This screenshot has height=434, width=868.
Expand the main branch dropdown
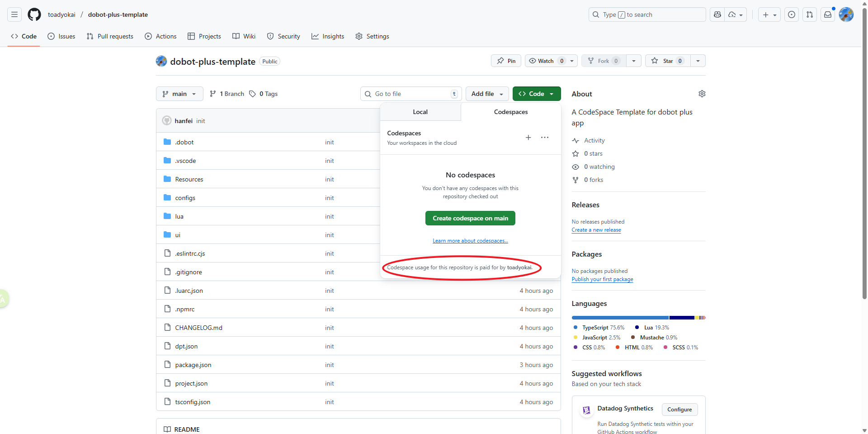coord(179,94)
